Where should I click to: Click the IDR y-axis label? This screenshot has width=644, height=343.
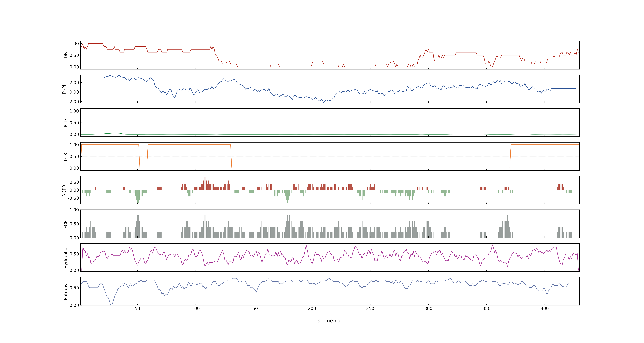pos(66,55)
